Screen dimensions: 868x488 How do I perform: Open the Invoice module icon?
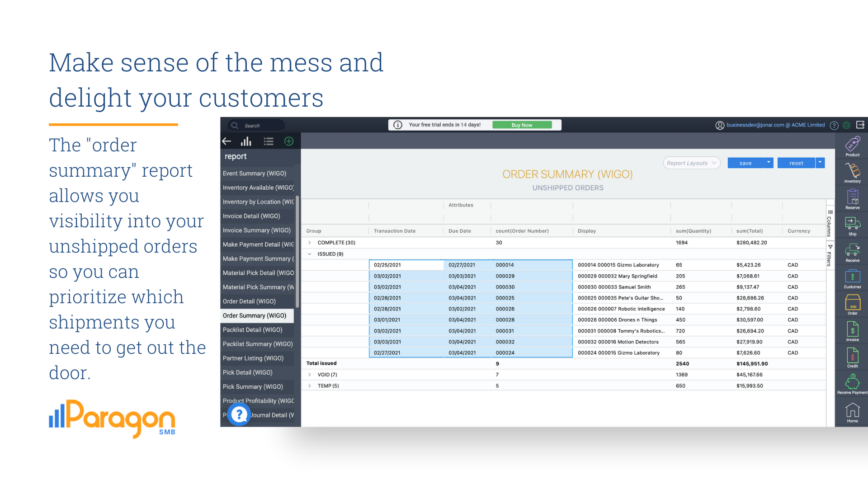pos(852,329)
